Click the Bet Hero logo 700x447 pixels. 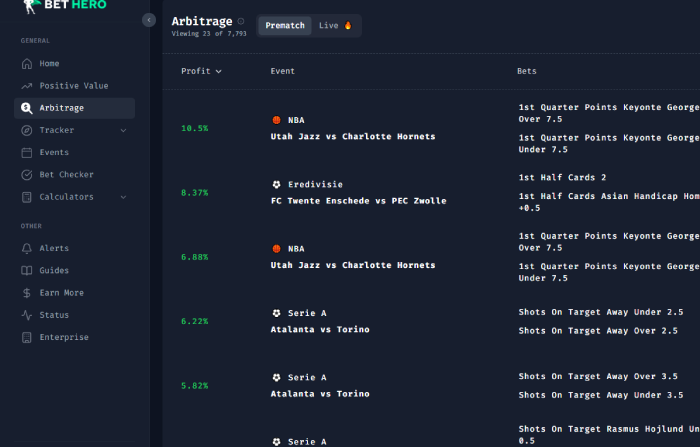click(x=66, y=5)
